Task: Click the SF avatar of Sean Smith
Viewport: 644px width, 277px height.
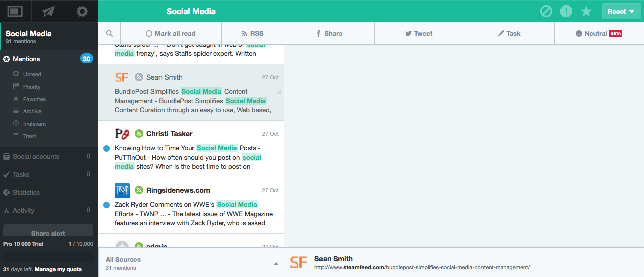Action: (122, 77)
